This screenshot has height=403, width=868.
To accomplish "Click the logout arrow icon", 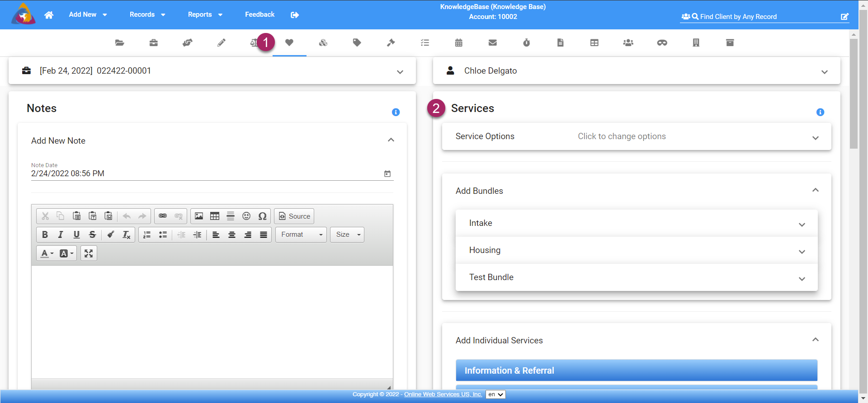I will click(295, 15).
